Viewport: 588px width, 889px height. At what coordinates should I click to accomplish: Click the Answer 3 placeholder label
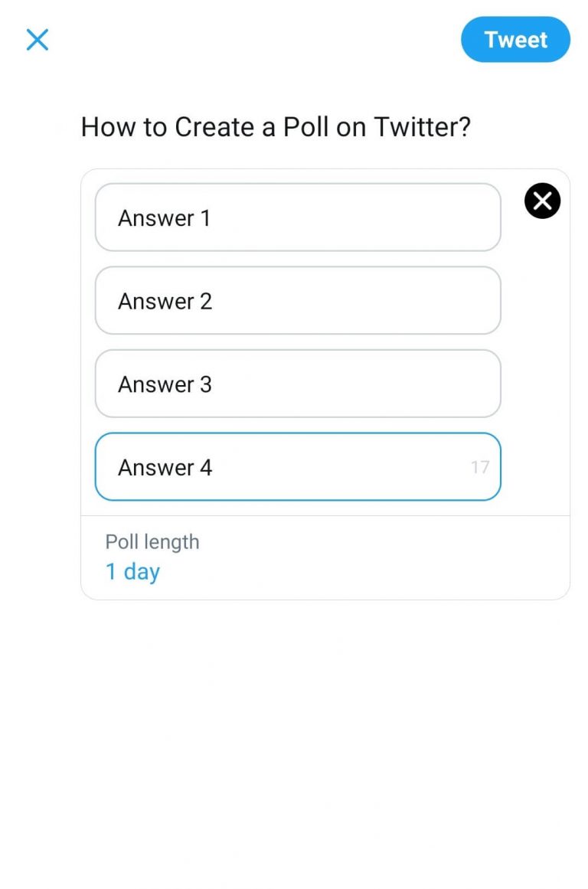165,385
